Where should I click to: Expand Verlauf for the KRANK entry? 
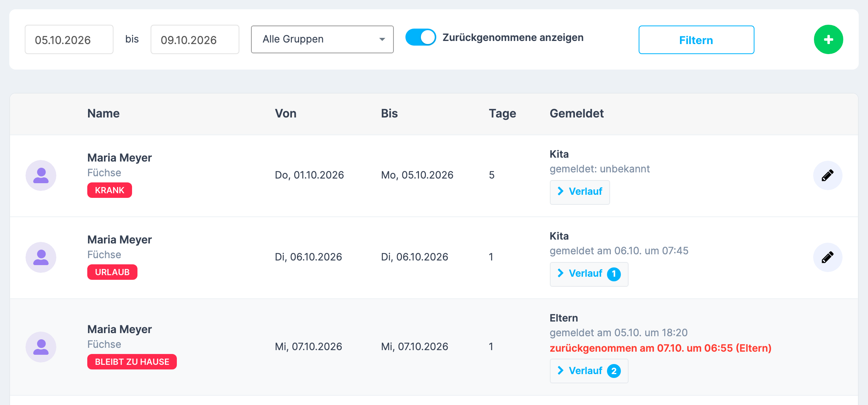click(x=580, y=192)
